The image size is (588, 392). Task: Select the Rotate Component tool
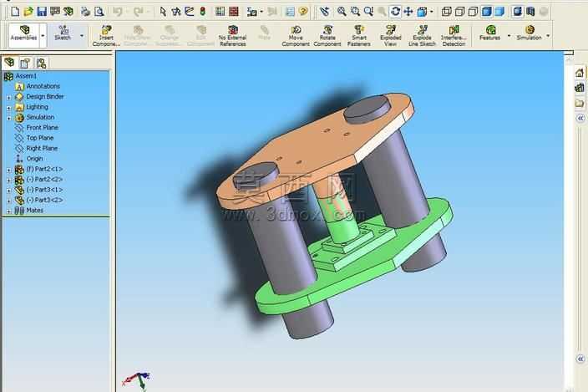(x=327, y=36)
